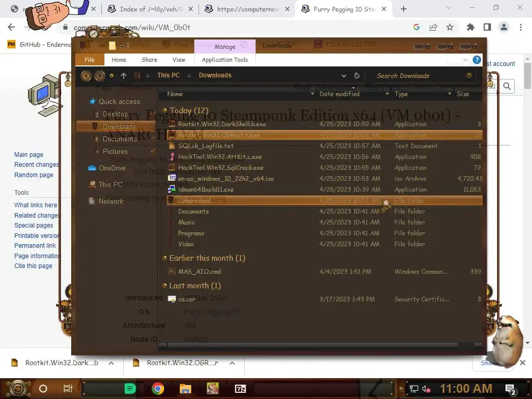Expand the address bar history dropdown
The image size is (532, 399).
point(344,76)
